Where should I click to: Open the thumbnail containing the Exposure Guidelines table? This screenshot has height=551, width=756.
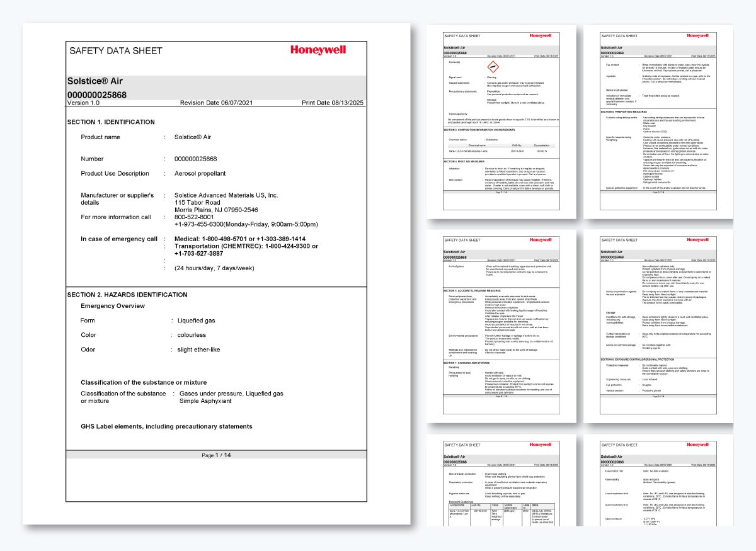pyautogui.click(x=501, y=480)
